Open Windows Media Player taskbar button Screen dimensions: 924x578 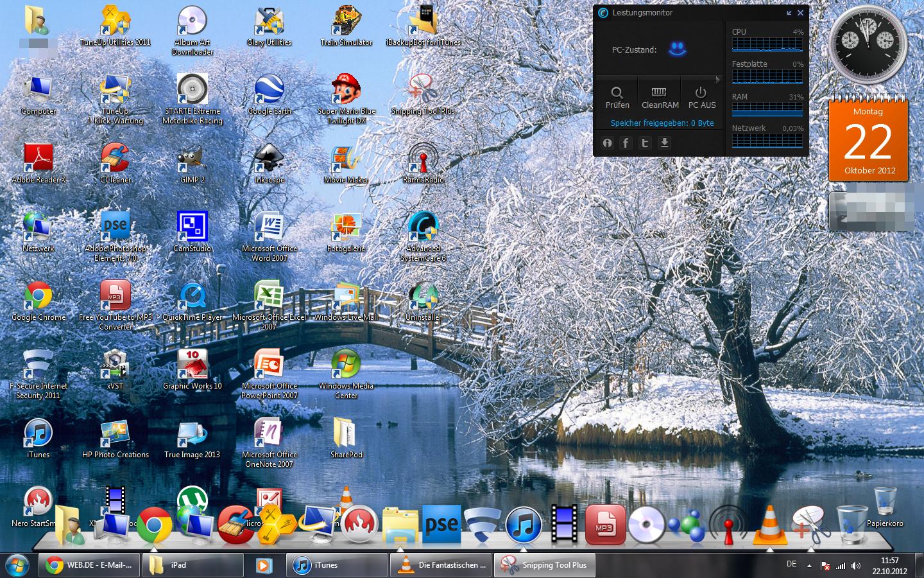click(x=264, y=565)
